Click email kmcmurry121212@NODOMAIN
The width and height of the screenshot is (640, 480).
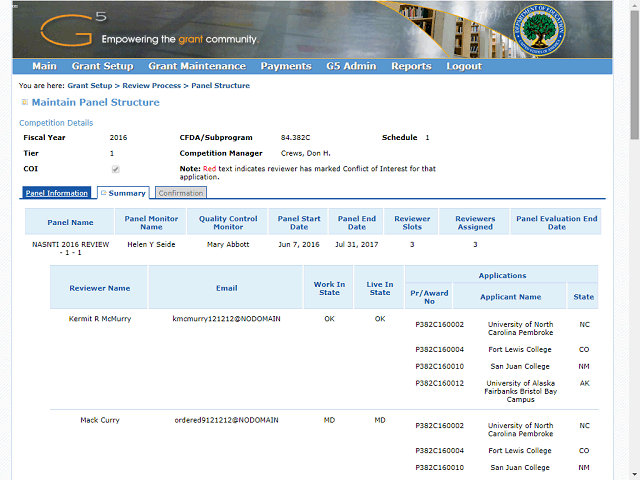coord(227,318)
